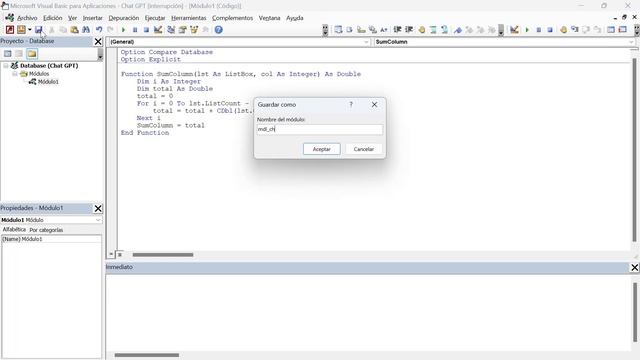640x360 pixels.
Task: Click Run green play icon in Debug toolbar
Action: [527, 30]
